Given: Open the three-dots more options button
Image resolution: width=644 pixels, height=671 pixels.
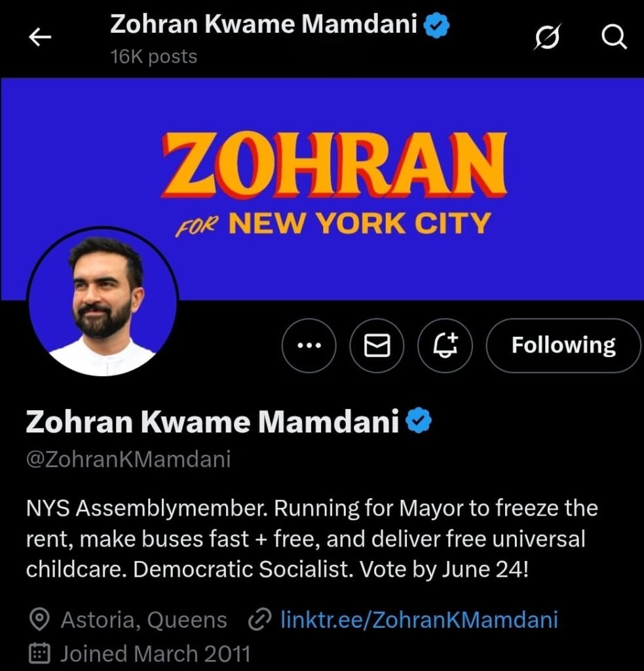Looking at the screenshot, I should [309, 345].
